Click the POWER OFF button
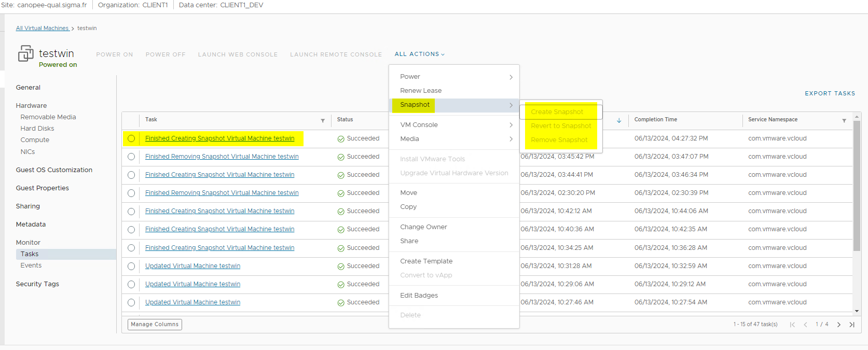The width and height of the screenshot is (868, 350). click(166, 54)
